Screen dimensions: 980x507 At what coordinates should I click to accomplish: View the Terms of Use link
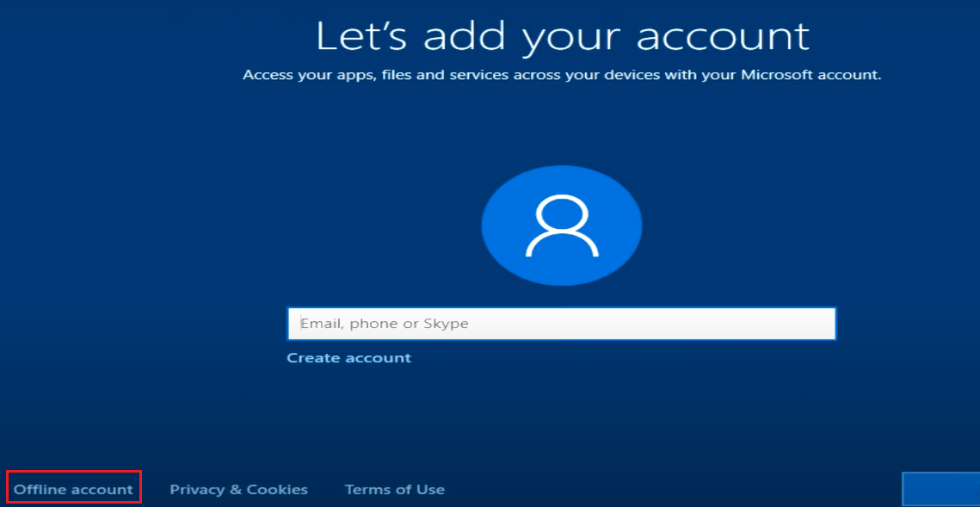394,490
